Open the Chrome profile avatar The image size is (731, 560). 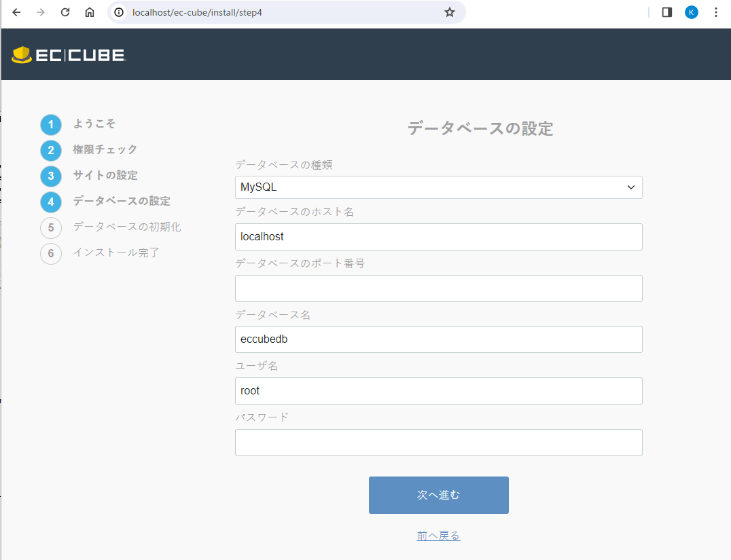click(x=691, y=12)
